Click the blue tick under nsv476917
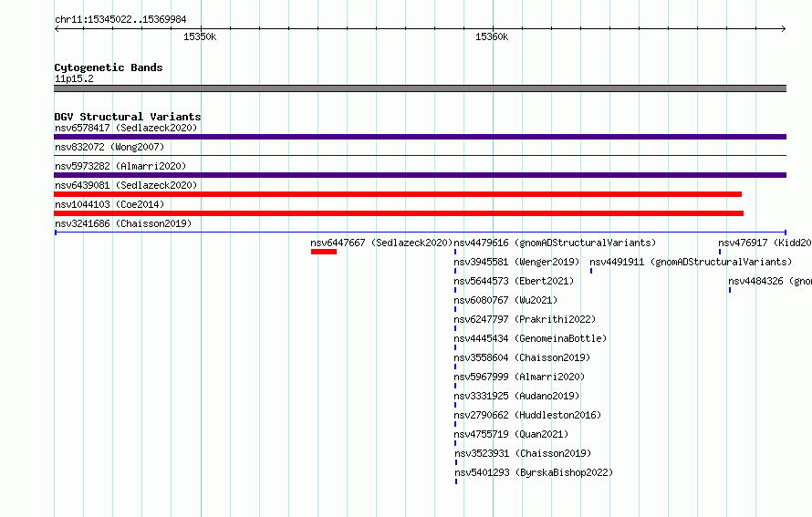 pyautogui.click(x=719, y=252)
